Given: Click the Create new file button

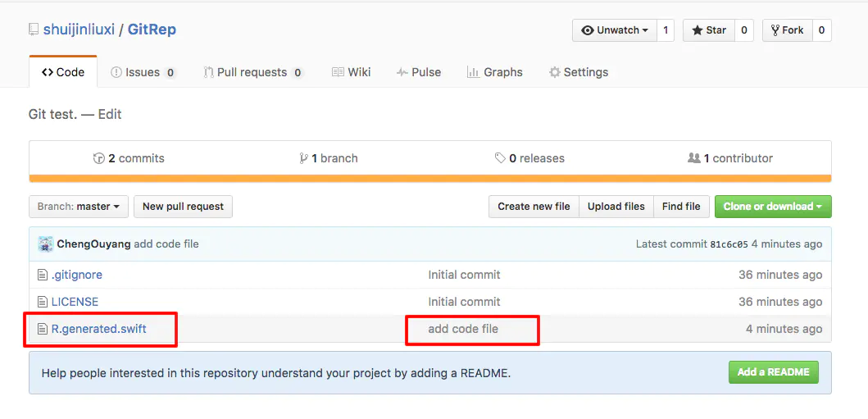Looking at the screenshot, I should (x=534, y=207).
